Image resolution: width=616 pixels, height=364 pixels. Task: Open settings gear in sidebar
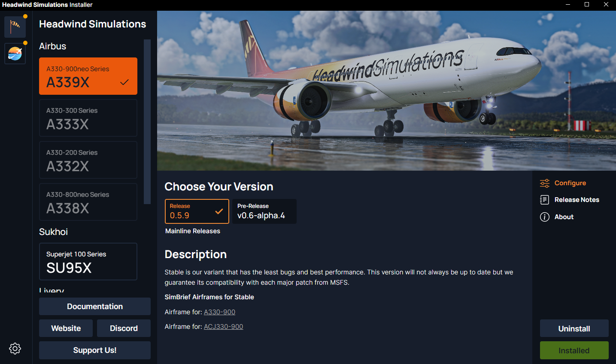15,349
